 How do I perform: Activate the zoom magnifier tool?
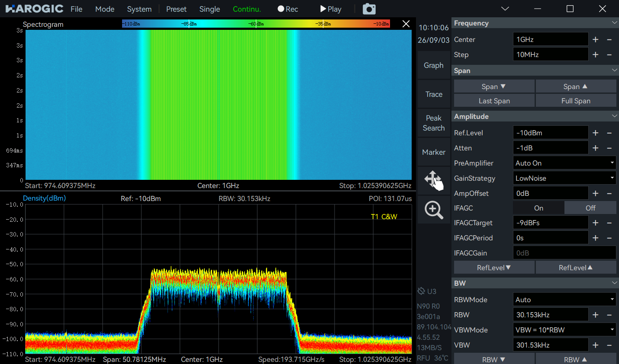(434, 210)
